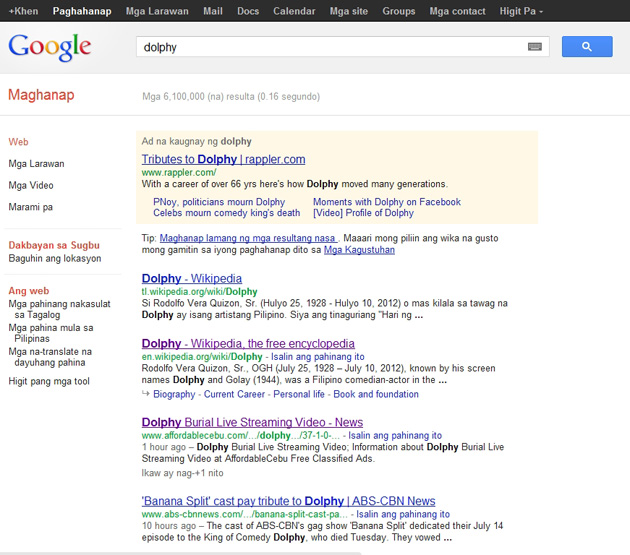Jump to Biography section link
This screenshot has height=555, width=630.
[x=174, y=394]
